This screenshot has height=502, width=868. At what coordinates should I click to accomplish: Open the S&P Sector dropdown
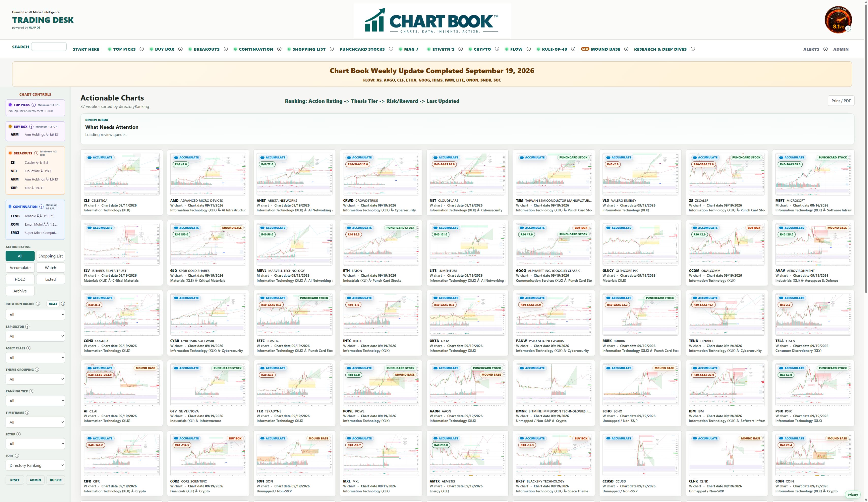coord(35,336)
